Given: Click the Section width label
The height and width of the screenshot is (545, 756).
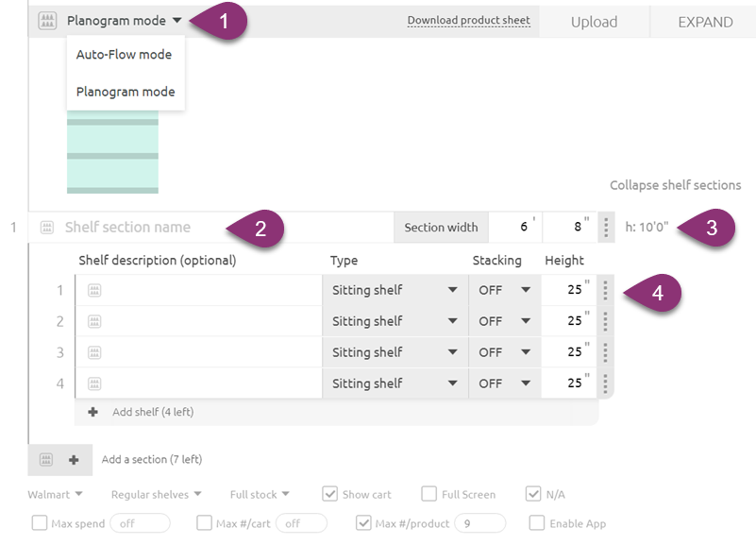Looking at the screenshot, I should coord(441,228).
